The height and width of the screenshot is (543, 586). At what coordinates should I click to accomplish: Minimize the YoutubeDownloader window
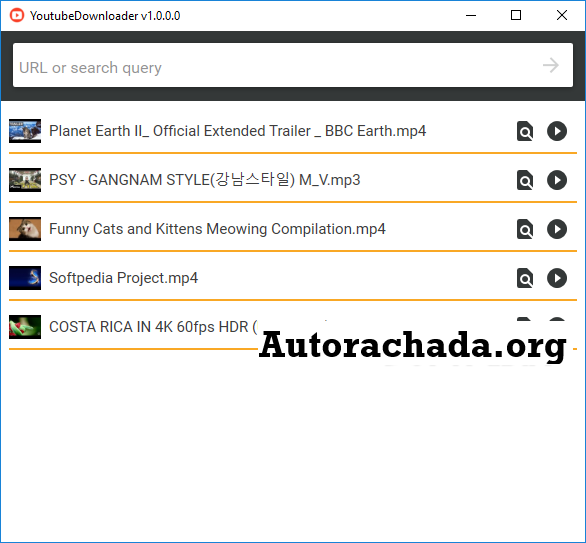tap(471, 15)
